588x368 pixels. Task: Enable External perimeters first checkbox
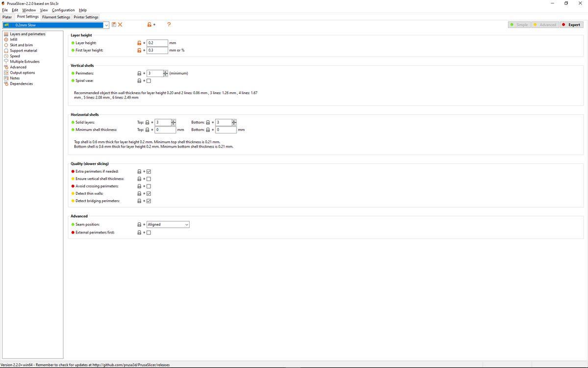(148, 233)
